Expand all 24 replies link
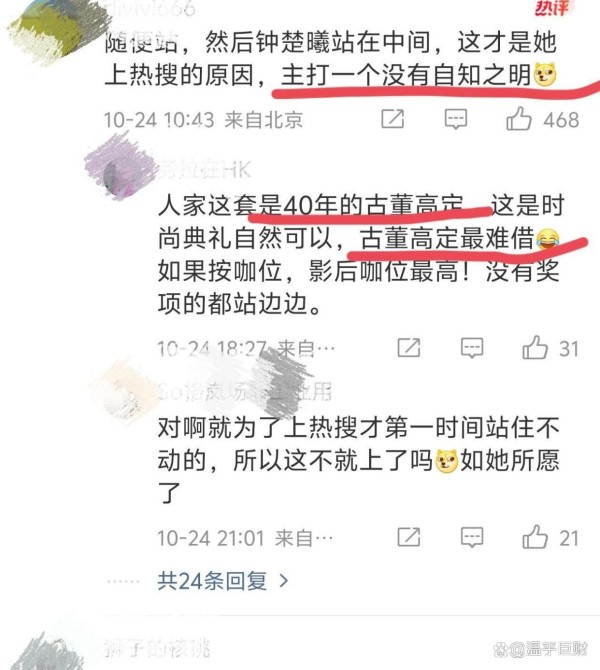This screenshot has height=670, width=600. (x=212, y=581)
